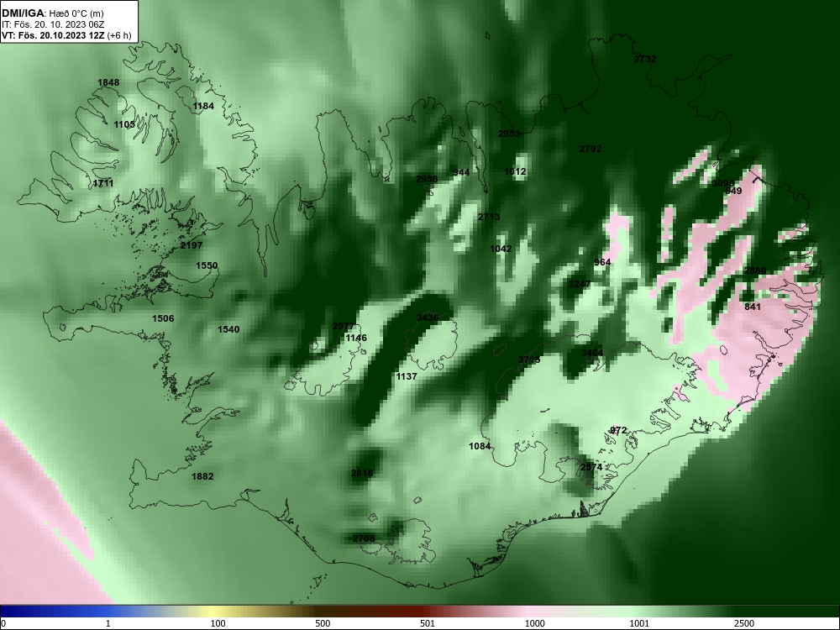Select the 3436 height value
The image size is (840, 630).
tap(428, 318)
